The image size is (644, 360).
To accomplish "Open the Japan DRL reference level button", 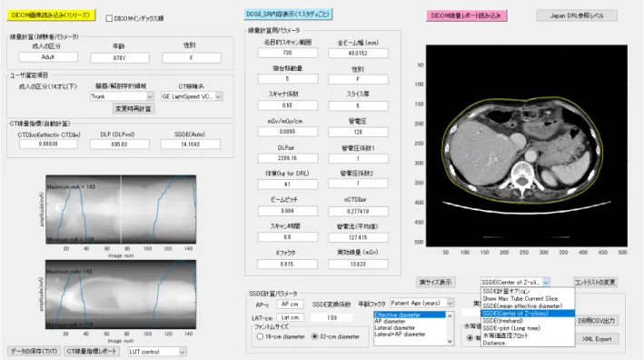I will point(577,15).
